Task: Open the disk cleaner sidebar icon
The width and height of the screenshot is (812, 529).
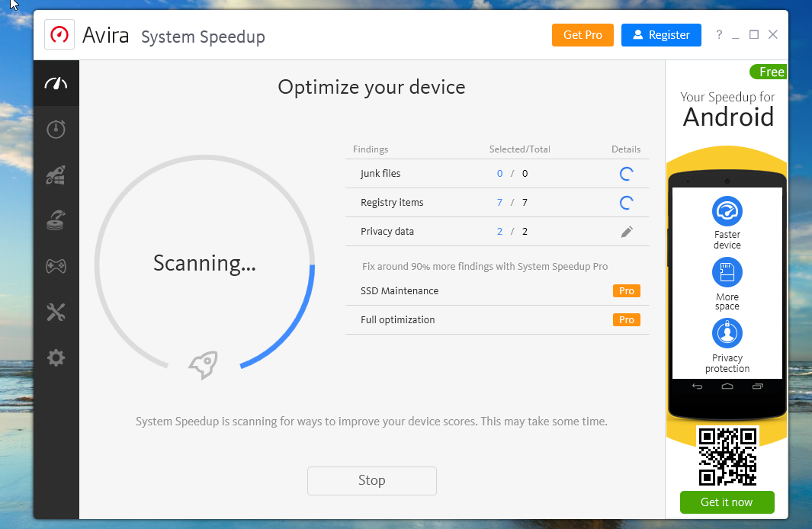Action: (x=56, y=220)
